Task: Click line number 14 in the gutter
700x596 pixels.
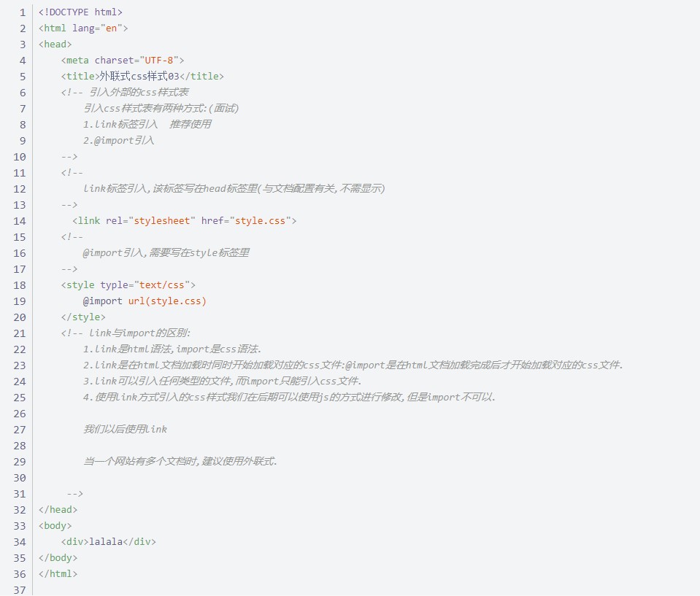Action: [x=19, y=220]
